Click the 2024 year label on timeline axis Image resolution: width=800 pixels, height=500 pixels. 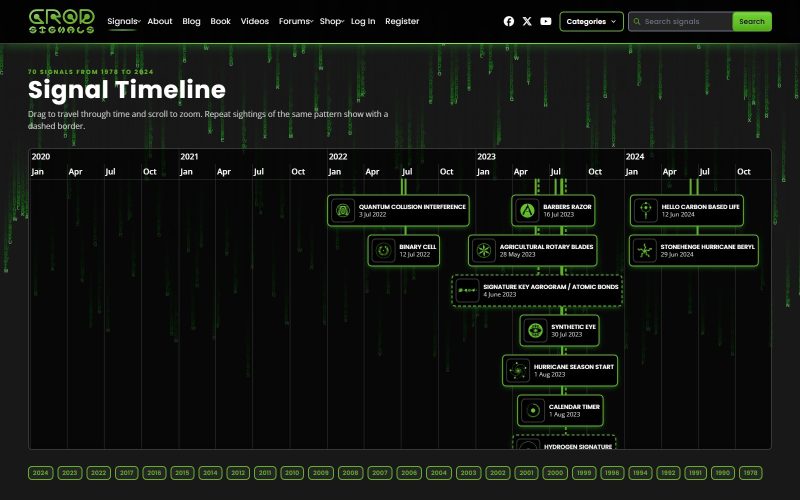[635, 157]
